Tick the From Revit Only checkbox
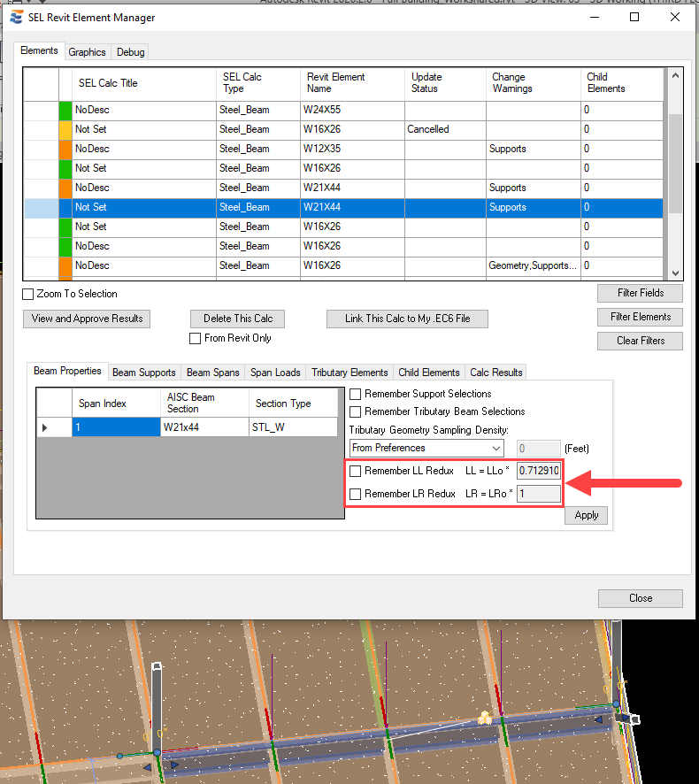 point(195,339)
